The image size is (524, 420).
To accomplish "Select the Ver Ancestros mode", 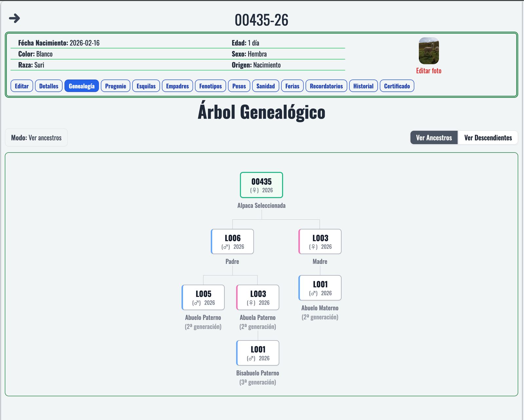I will coord(434,138).
